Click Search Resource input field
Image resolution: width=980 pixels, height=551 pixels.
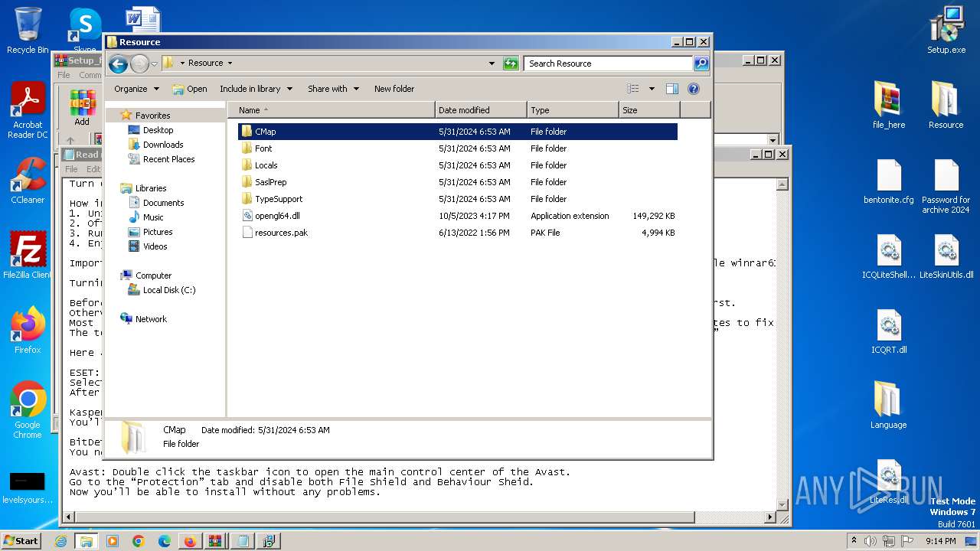pyautogui.click(x=609, y=64)
